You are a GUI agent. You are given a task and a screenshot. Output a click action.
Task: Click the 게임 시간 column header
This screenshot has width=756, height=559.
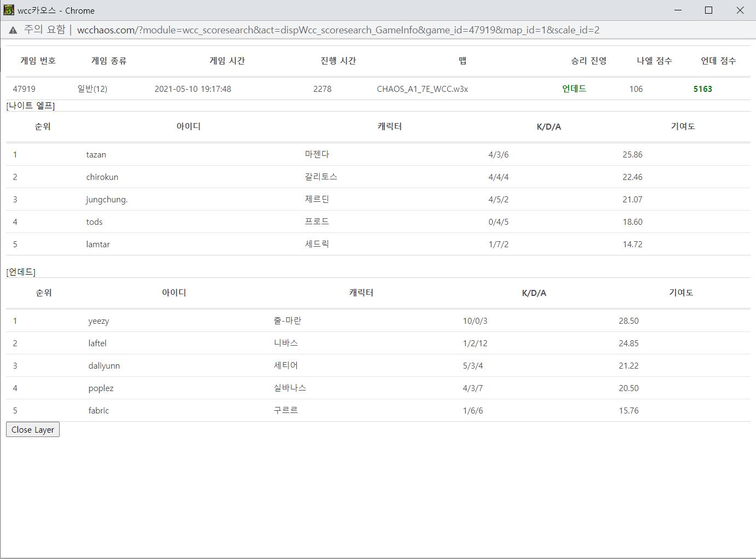click(227, 61)
